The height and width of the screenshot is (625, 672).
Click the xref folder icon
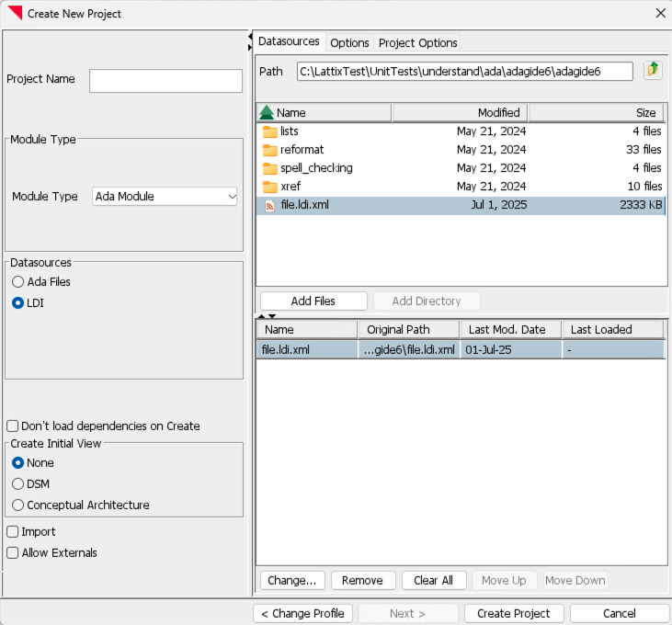pyautogui.click(x=270, y=187)
